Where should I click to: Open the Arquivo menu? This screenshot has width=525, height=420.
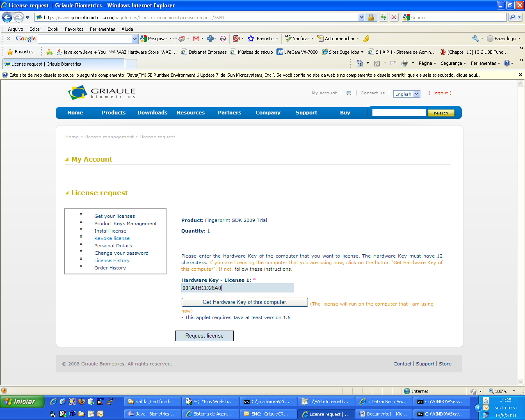pyautogui.click(x=16, y=29)
